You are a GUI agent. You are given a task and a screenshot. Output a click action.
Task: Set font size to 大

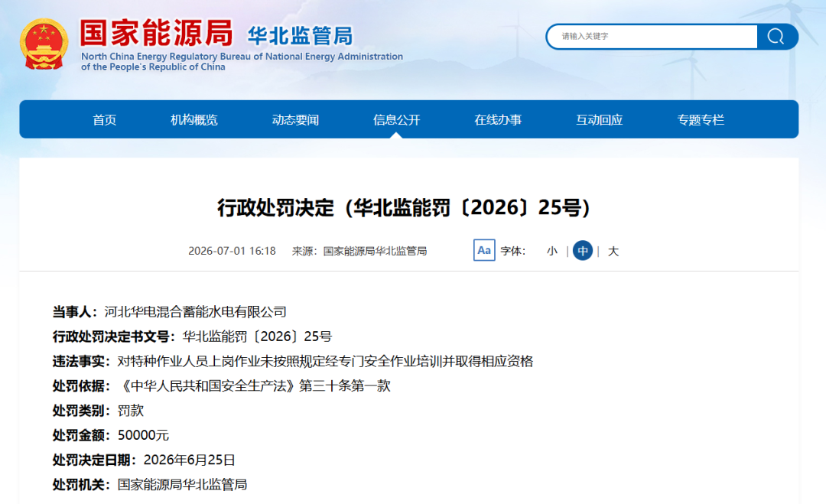[613, 251]
